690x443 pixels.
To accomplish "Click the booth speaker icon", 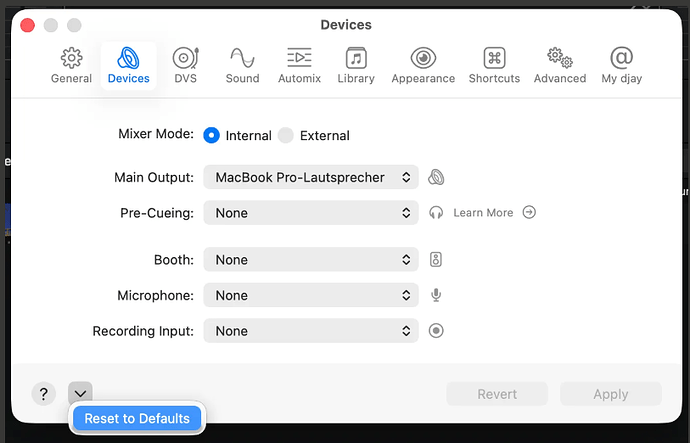I will pyautogui.click(x=436, y=260).
